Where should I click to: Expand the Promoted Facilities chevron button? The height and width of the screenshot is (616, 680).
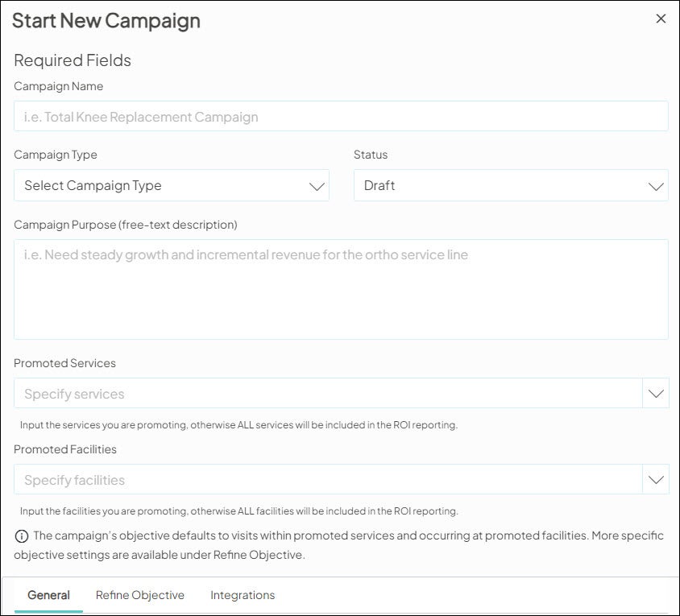[x=656, y=480]
